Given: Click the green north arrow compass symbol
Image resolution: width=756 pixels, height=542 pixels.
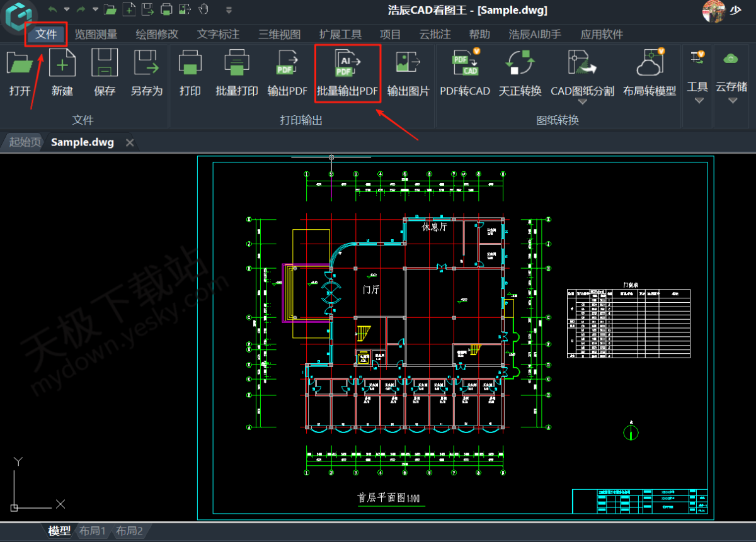Looking at the screenshot, I should (631, 431).
